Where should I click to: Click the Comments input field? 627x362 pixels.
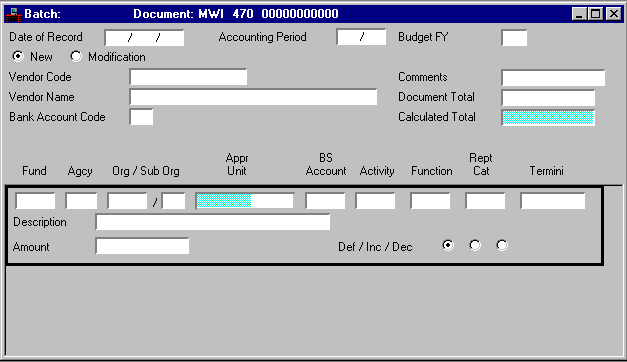(x=553, y=78)
